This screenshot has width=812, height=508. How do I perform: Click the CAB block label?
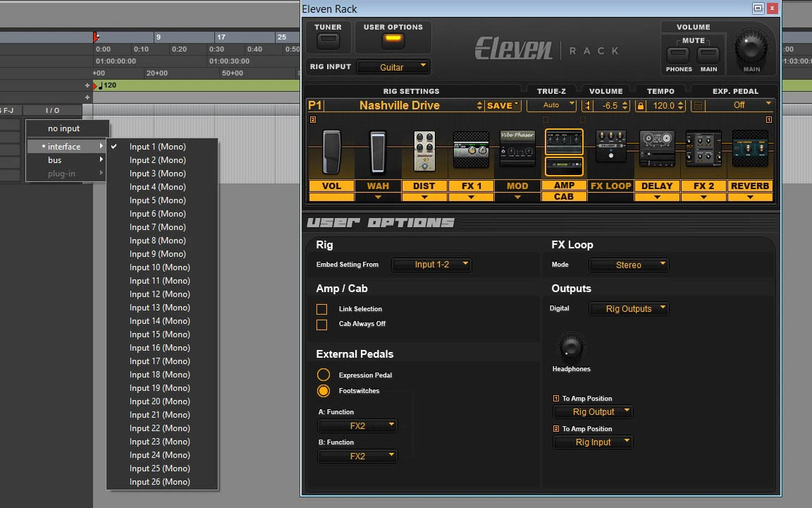(x=564, y=196)
